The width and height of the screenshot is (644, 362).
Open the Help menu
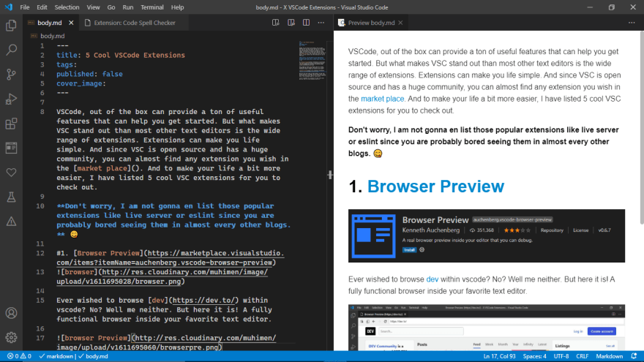point(177,7)
